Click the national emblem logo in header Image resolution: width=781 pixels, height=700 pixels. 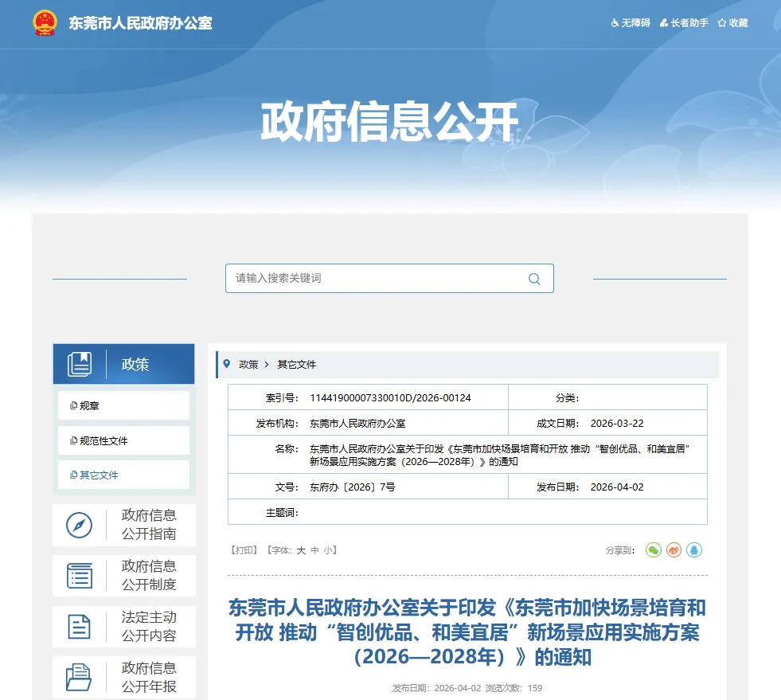click(x=45, y=23)
